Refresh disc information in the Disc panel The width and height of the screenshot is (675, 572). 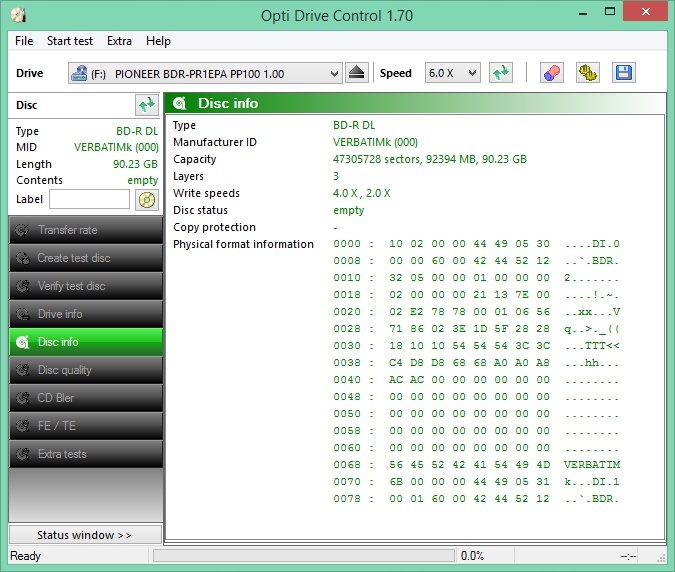point(146,105)
